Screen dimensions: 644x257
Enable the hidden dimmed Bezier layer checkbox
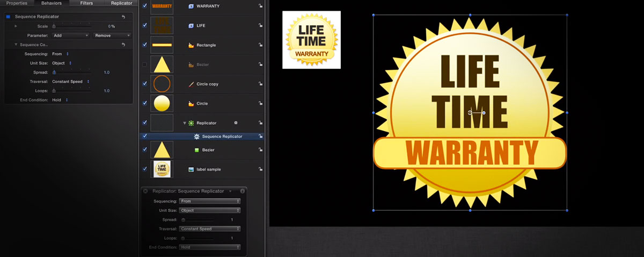[x=145, y=65]
